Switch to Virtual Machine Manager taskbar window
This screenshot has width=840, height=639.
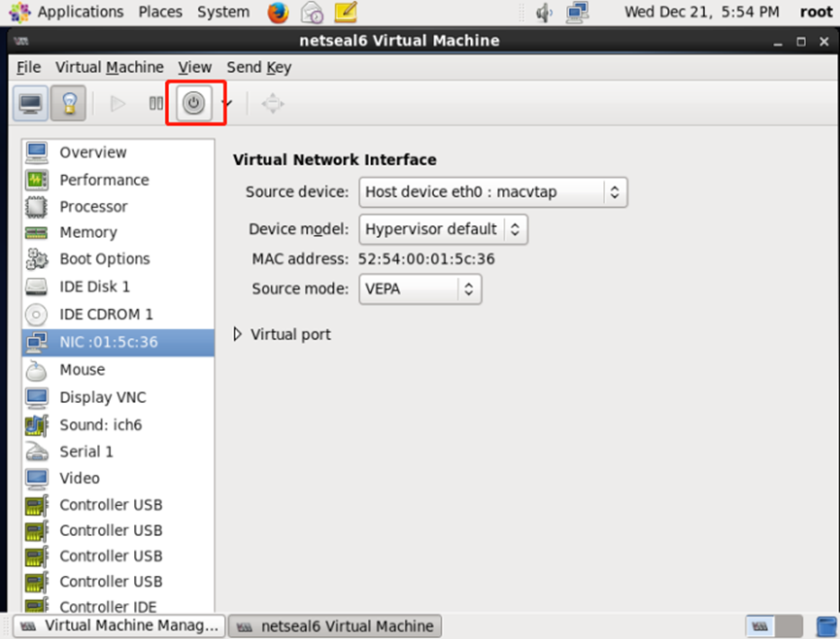click(x=118, y=625)
